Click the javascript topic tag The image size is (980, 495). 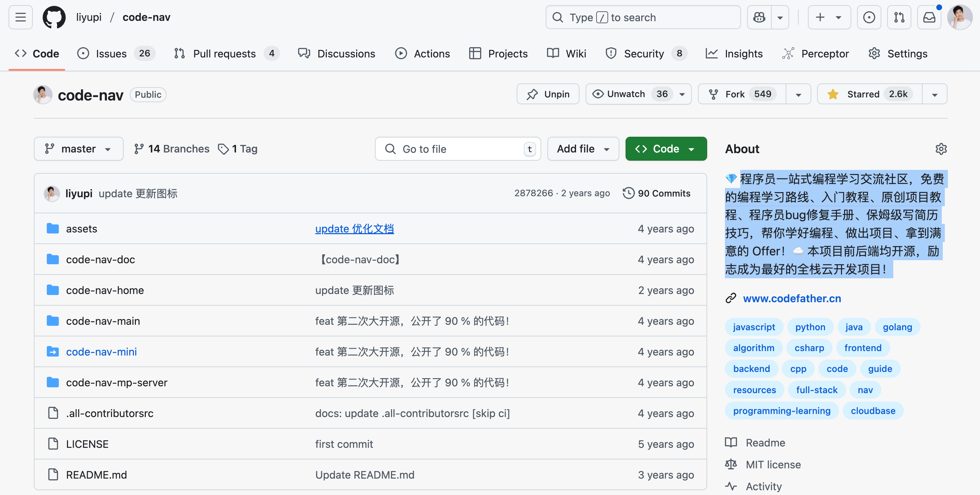tap(754, 327)
